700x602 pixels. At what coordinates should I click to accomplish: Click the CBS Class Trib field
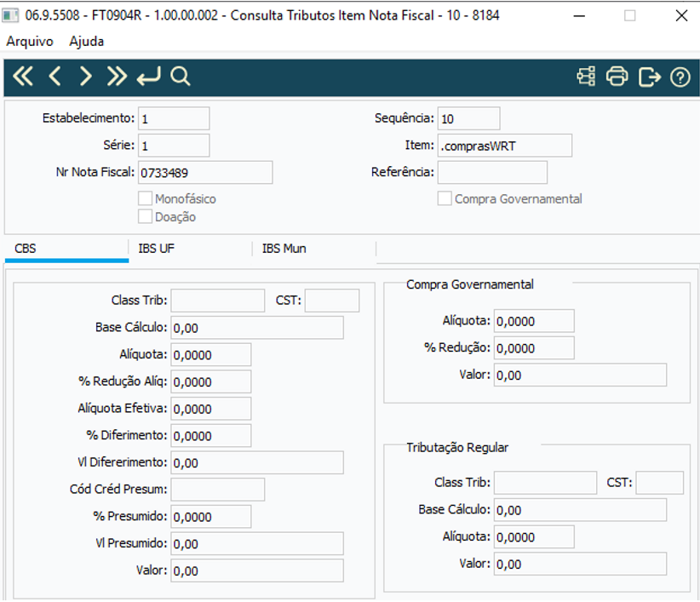(218, 301)
